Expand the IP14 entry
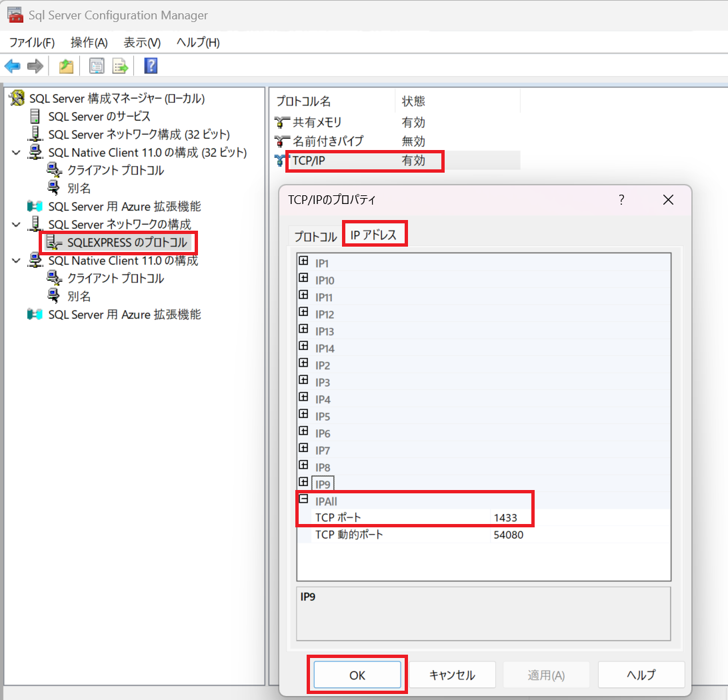Viewport: 728px width, 700px height. coord(303,346)
